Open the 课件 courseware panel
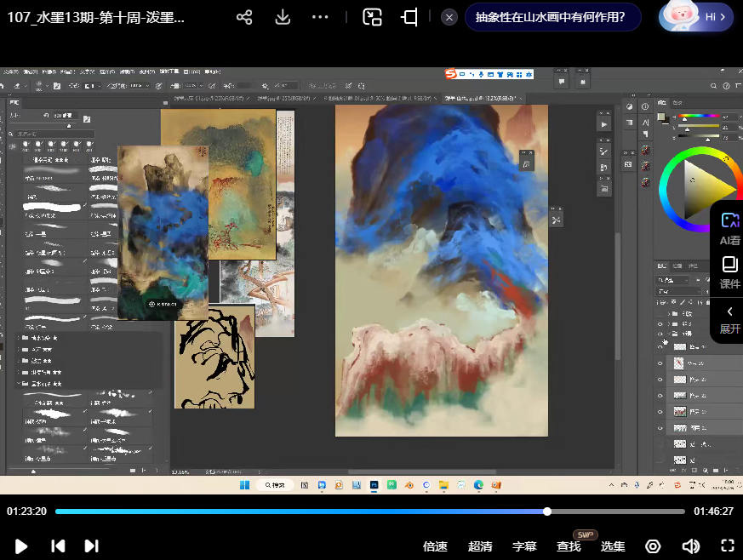 point(729,272)
